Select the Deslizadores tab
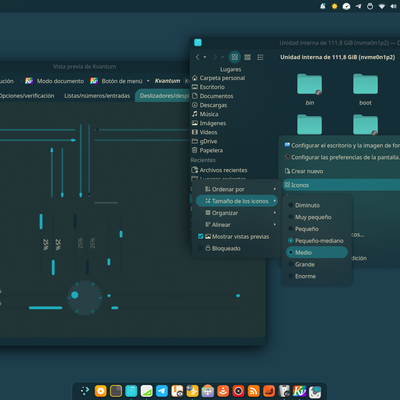 point(163,96)
